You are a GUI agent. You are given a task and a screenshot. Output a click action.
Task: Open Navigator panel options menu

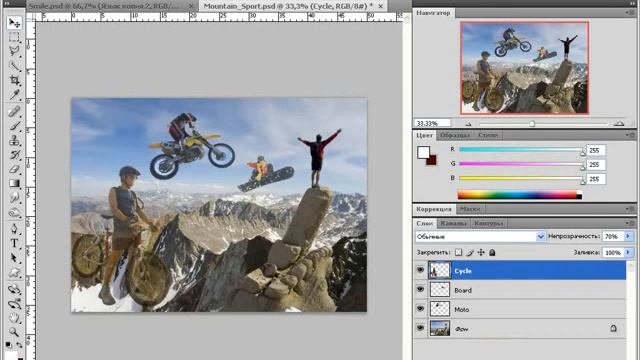pyautogui.click(x=629, y=13)
